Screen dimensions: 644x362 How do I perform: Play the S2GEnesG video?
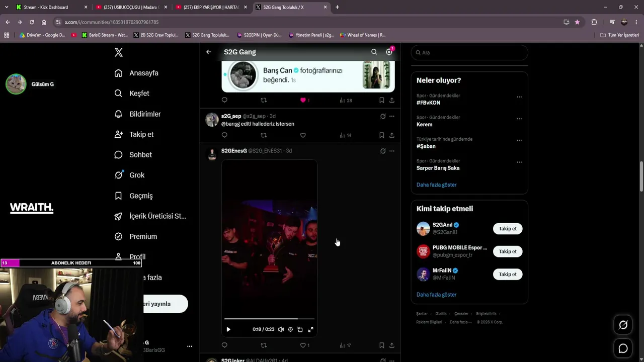click(228, 329)
